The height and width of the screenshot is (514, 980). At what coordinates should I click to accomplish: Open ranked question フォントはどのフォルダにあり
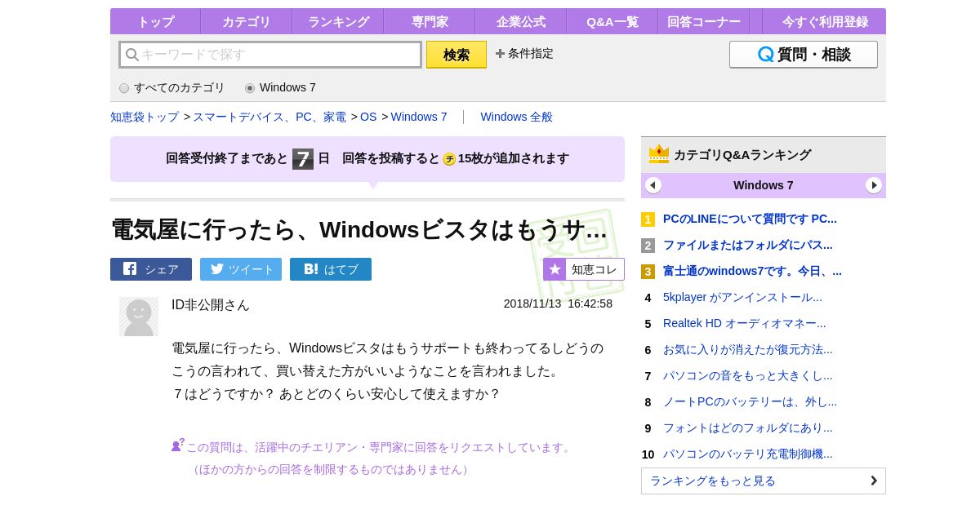[x=748, y=428]
